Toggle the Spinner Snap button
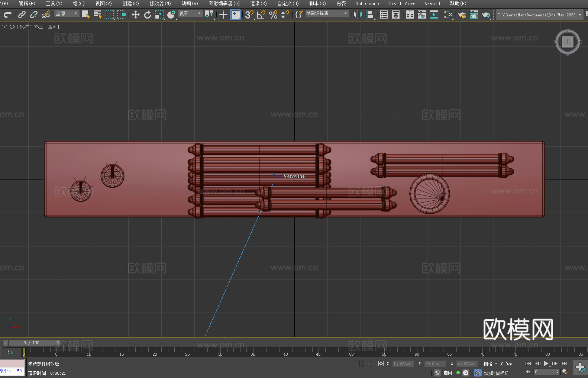 pyautogui.click(x=285, y=14)
